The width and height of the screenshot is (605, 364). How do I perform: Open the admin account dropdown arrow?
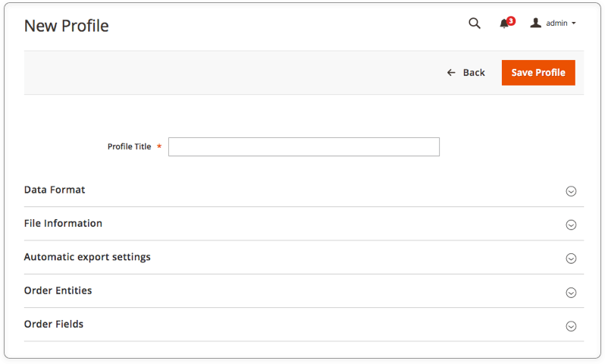click(x=574, y=24)
